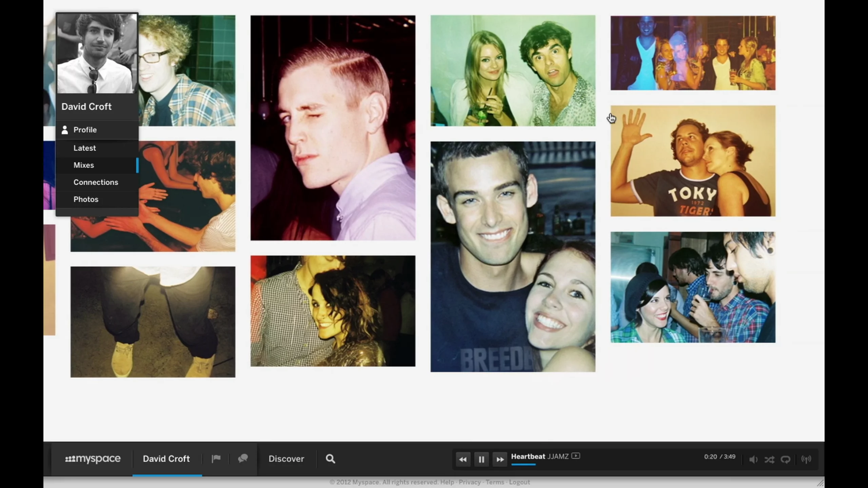
Task: Click the search magnifier icon
Action: point(330,459)
